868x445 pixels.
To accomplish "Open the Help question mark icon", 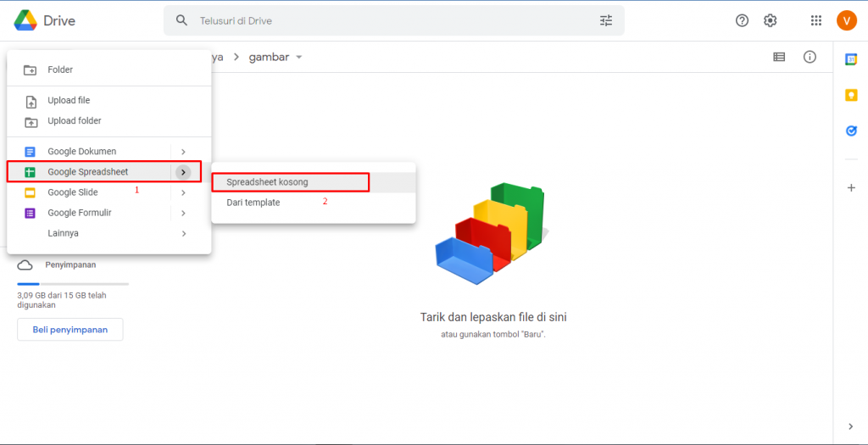I will [x=742, y=20].
